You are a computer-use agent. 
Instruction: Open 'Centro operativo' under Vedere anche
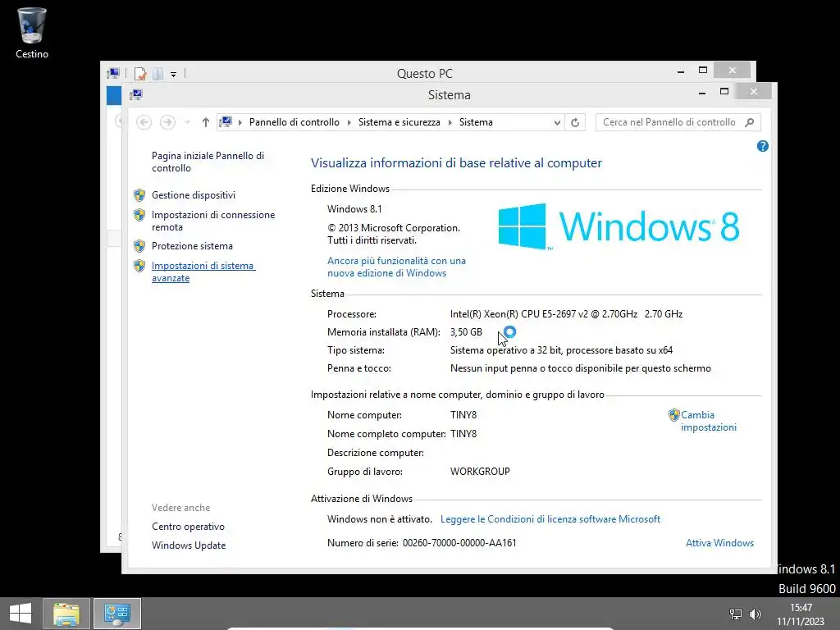188,527
